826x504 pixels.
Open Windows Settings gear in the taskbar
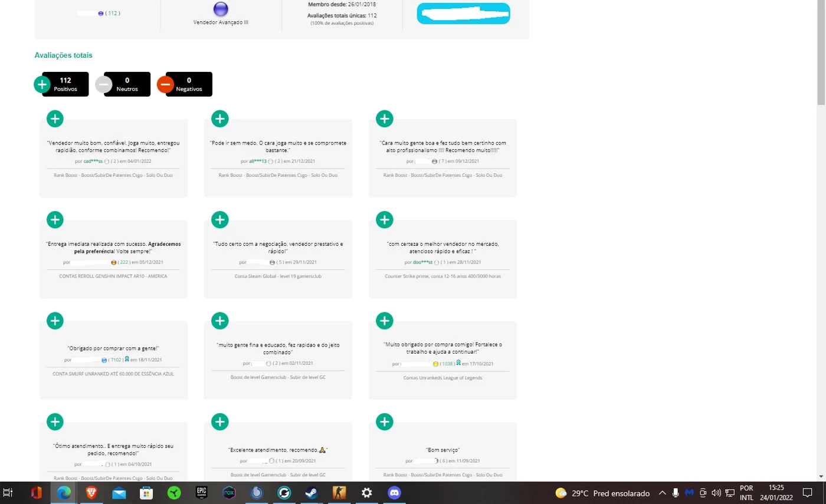click(x=366, y=493)
